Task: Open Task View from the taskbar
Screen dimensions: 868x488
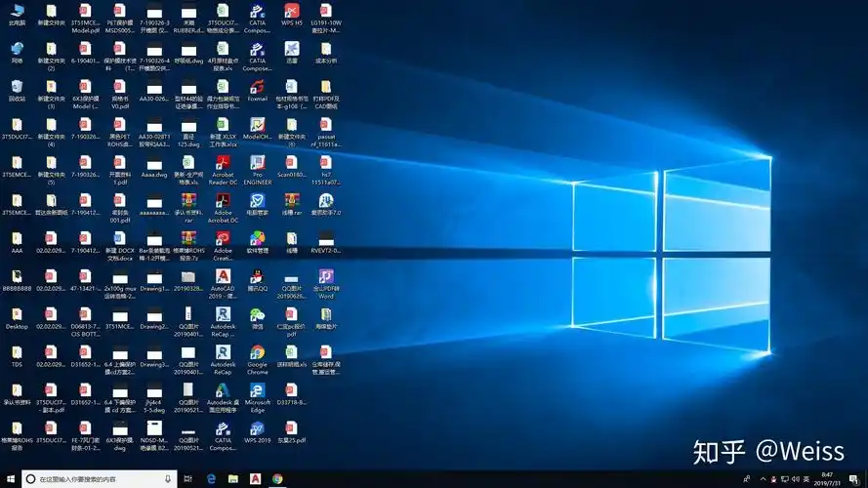Action: coord(187,479)
